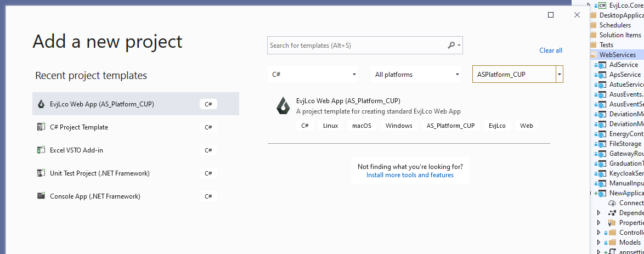
Task: Expand the Controllers folder node
Action: [x=599, y=233]
